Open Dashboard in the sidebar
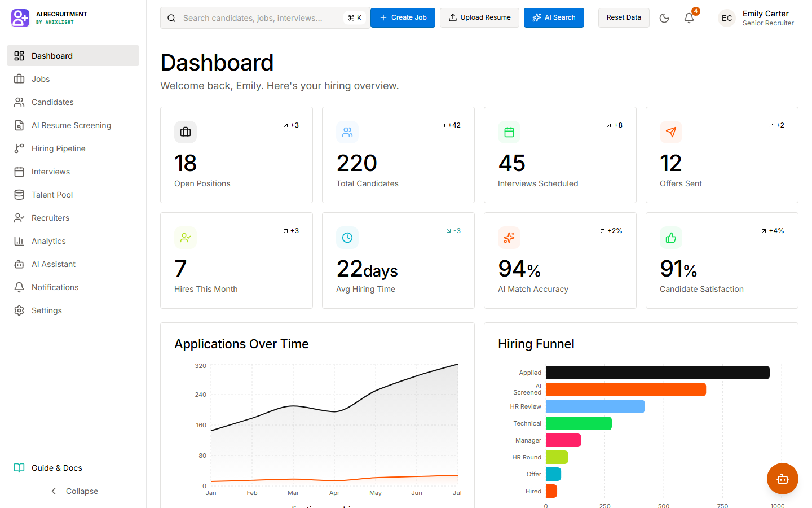Viewport: 812px width, 508px height. [x=73, y=56]
